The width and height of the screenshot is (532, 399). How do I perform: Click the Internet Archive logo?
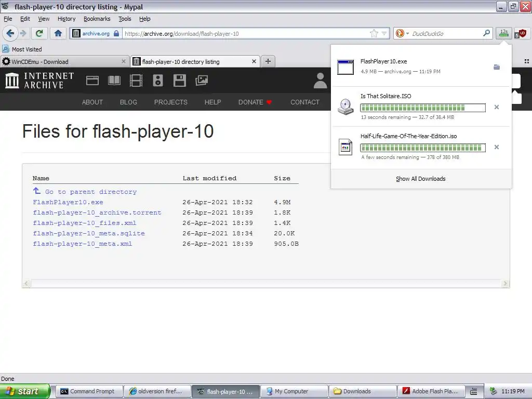(39, 81)
